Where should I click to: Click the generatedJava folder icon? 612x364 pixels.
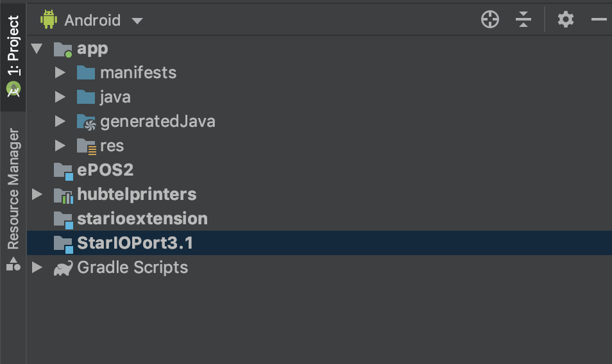coord(86,122)
